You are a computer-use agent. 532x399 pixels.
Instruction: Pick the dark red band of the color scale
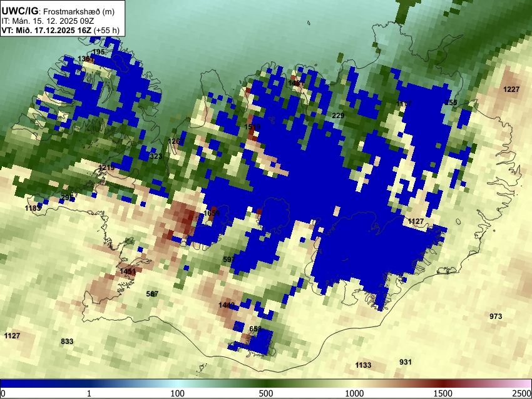click(x=443, y=383)
